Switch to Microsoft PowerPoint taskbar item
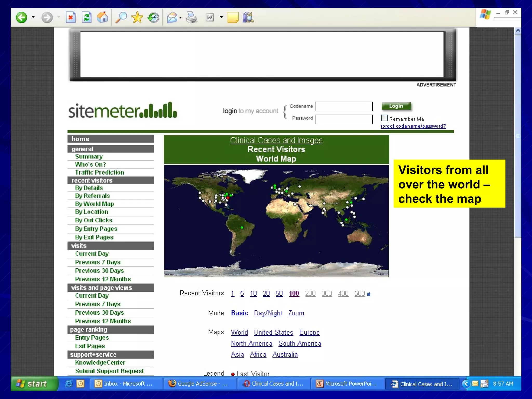The width and height of the screenshot is (532, 399). pos(348,384)
